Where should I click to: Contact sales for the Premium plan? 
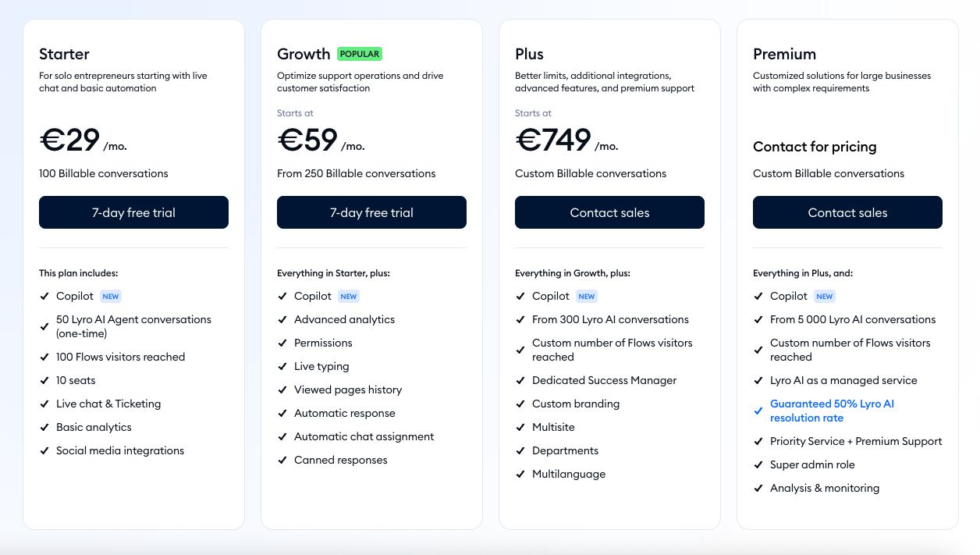pos(847,212)
